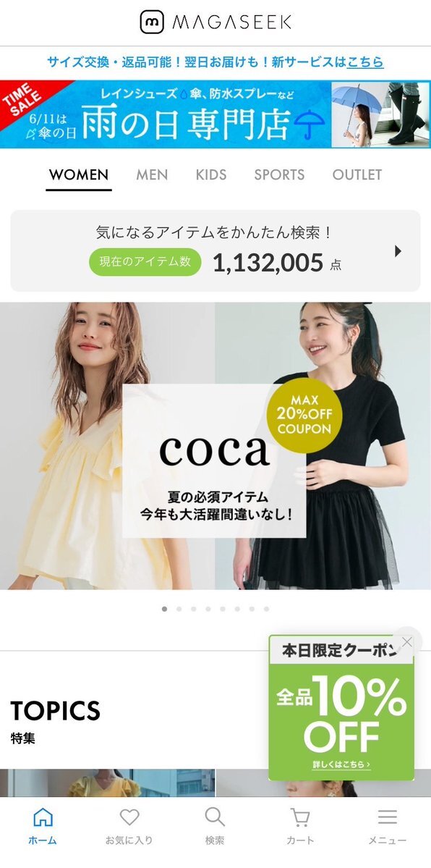Screen dimensions: 431x868
Task: Open the coca coupon carousel banner
Action: point(215,446)
